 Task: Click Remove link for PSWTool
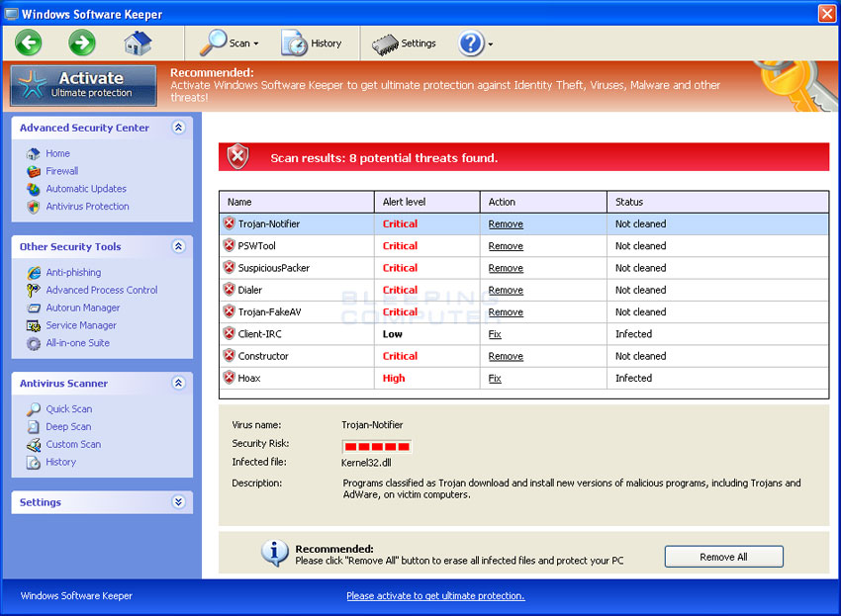pyautogui.click(x=506, y=246)
